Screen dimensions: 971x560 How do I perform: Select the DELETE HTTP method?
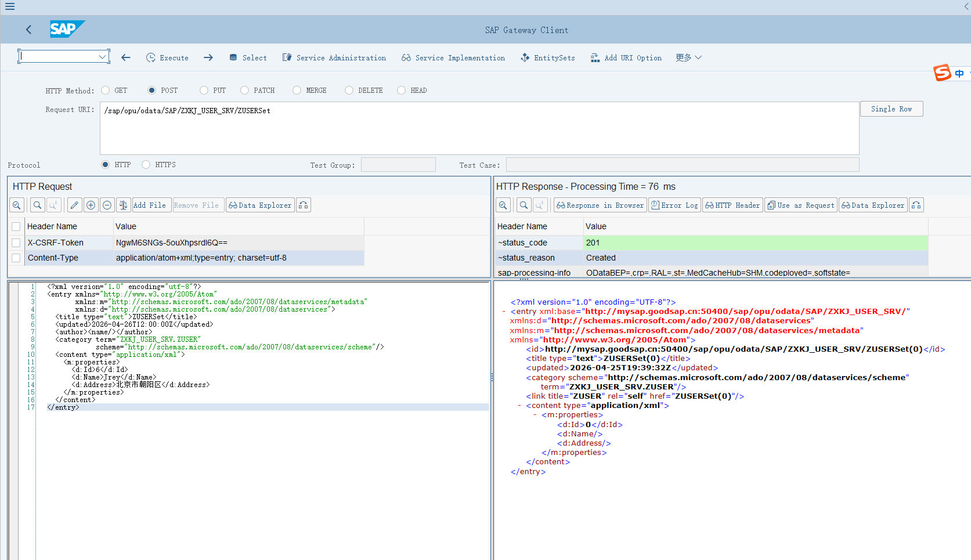coord(349,90)
